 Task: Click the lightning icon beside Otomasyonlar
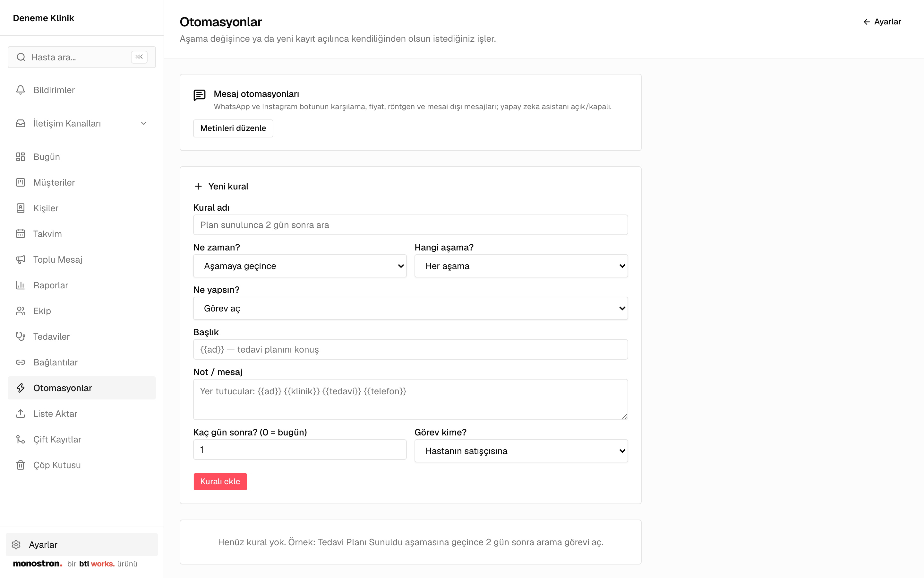coord(21,388)
